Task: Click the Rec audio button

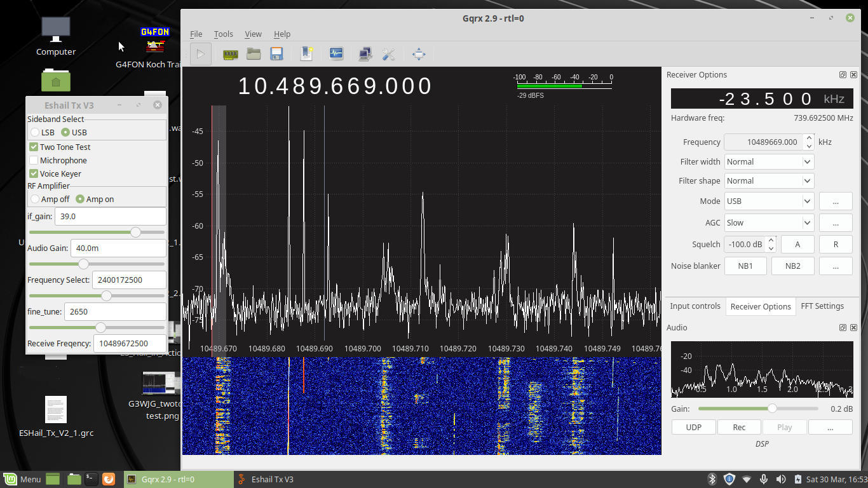Action: [x=739, y=427]
